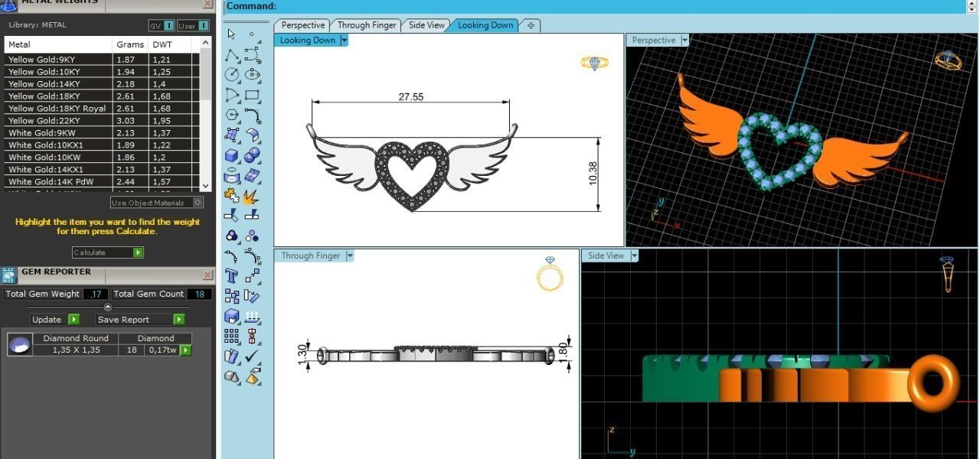Click the ring icon in Side View viewport
The height and width of the screenshot is (459, 980).
(948, 274)
